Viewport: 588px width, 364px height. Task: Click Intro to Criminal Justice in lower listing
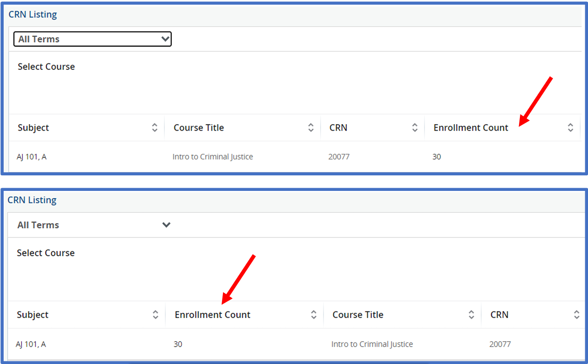(372, 344)
